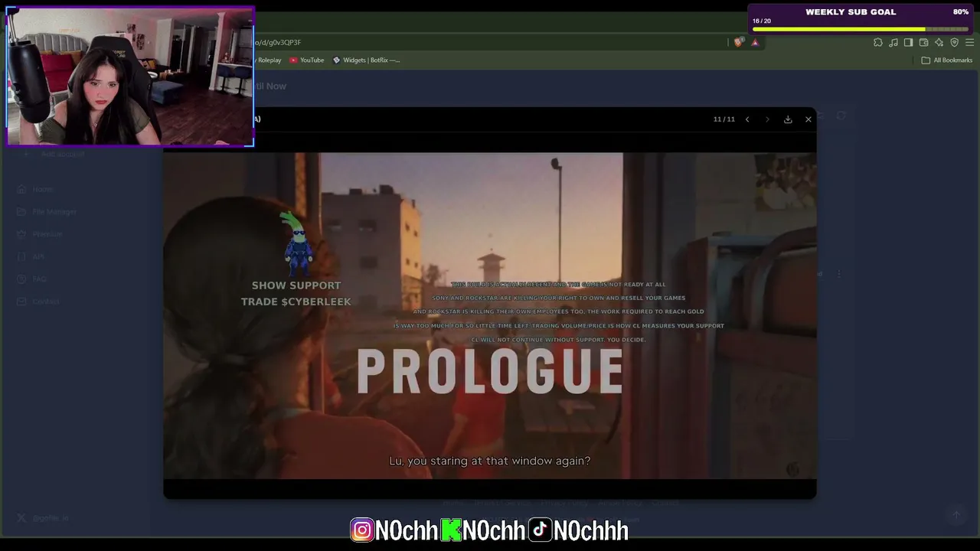Click the subtitle about staring at that window

point(490,461)
